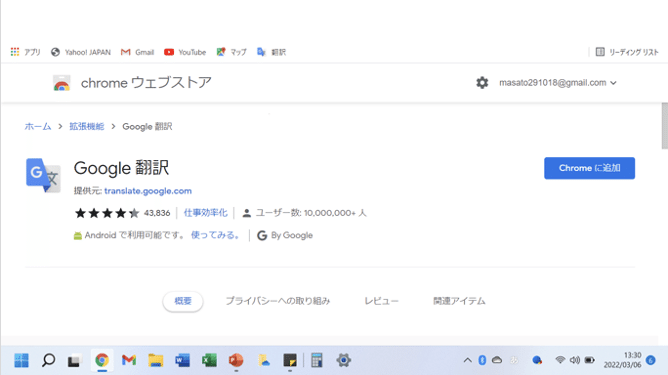Go to 拡張機能 breadcrumb
Image resolution: width=668 pixels, height=375 pixels.
(x=87, y=127)
